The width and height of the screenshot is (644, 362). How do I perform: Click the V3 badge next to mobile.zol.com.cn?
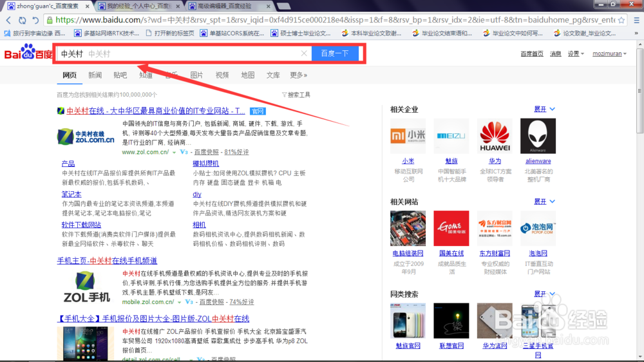click(x=189, y=302)
